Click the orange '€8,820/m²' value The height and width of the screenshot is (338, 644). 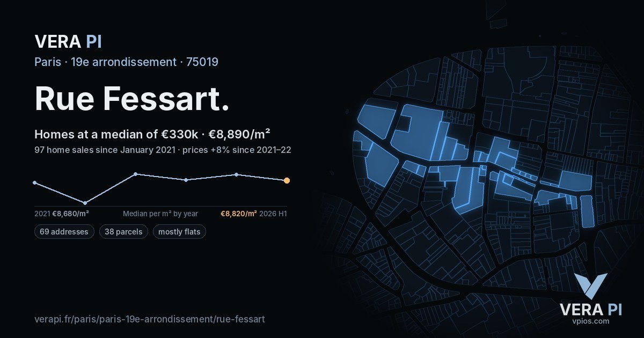tap(239, 214)
